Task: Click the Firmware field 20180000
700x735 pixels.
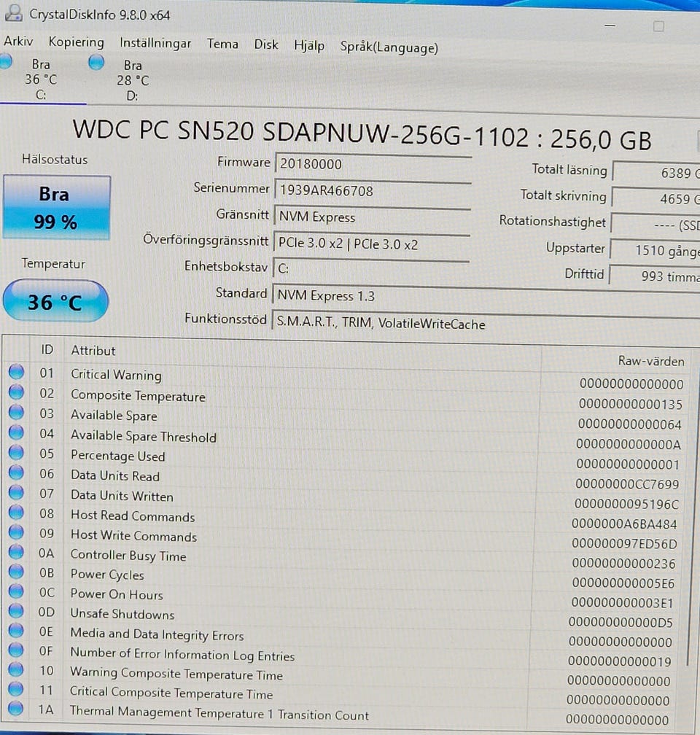Action: [373, 164]
